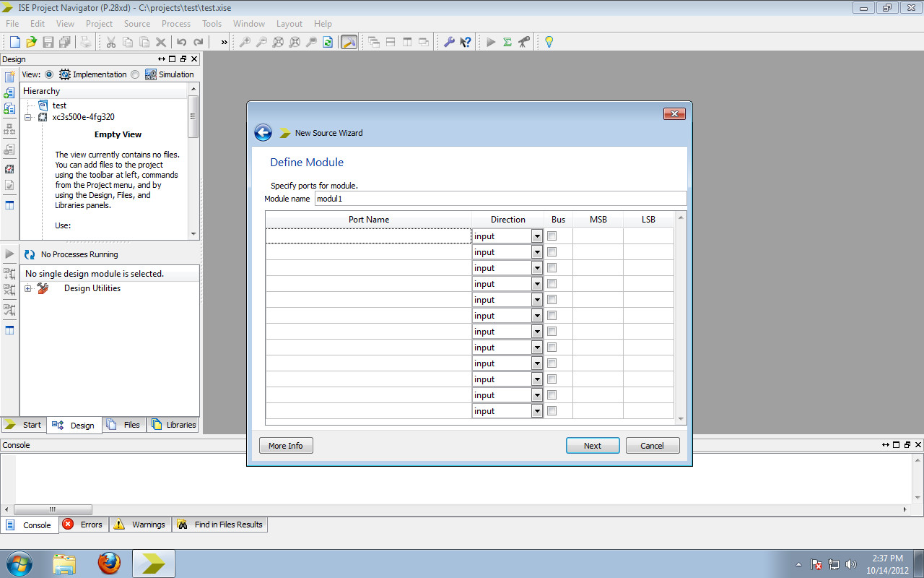This screenshot has width=924, height=578.
Task: Click the Lightbulb tip icon on toolbar
Action: [x=548, y=42]
